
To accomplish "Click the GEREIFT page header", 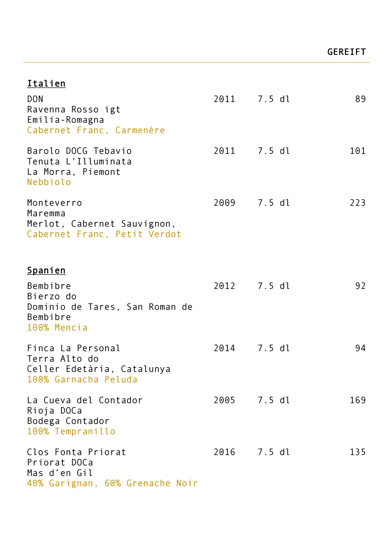I will (x=346, y=52).
